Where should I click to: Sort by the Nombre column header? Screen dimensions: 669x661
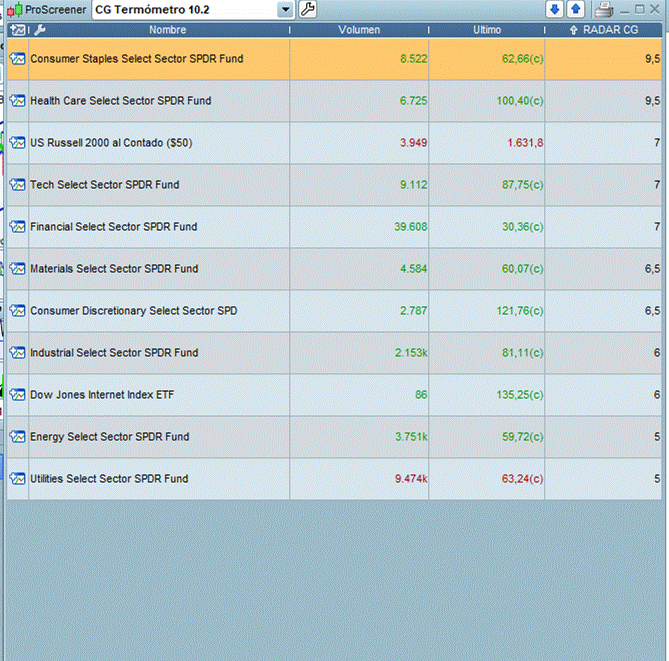pyautogui.click(x=168, y=30)
